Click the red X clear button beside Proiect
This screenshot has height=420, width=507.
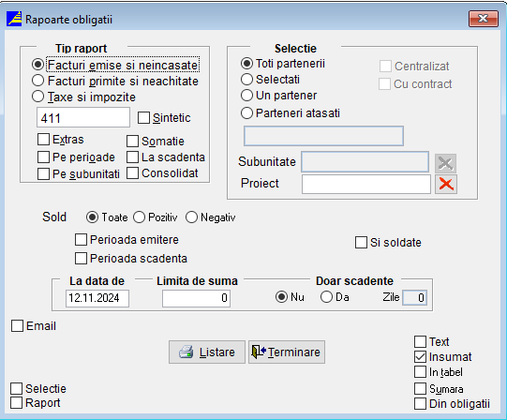446,184
